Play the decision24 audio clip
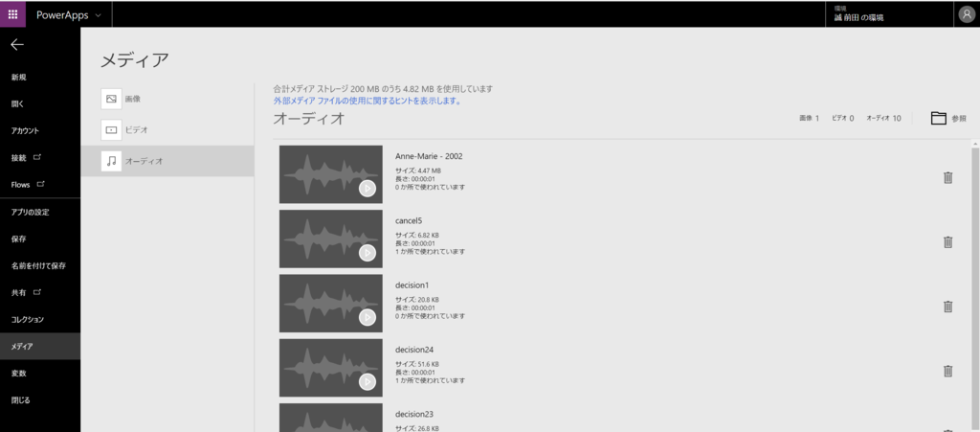This screenshot has width=980, height=432. point(367,382)
